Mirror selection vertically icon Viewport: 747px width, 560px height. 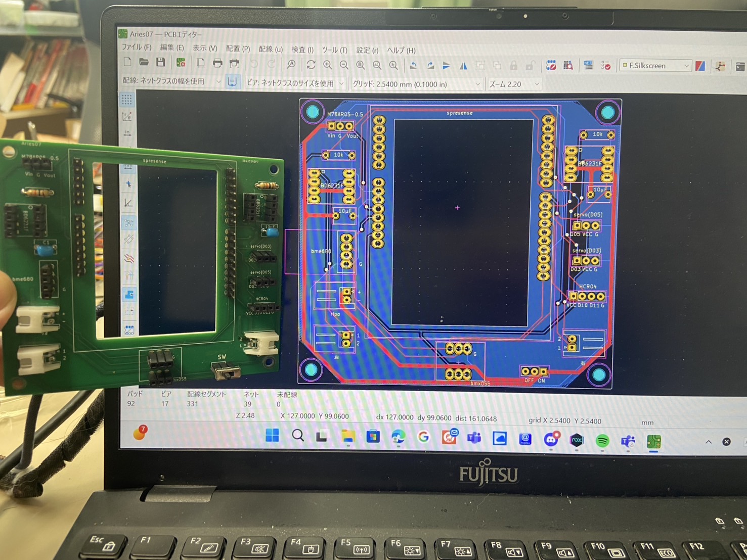(447, 66)
